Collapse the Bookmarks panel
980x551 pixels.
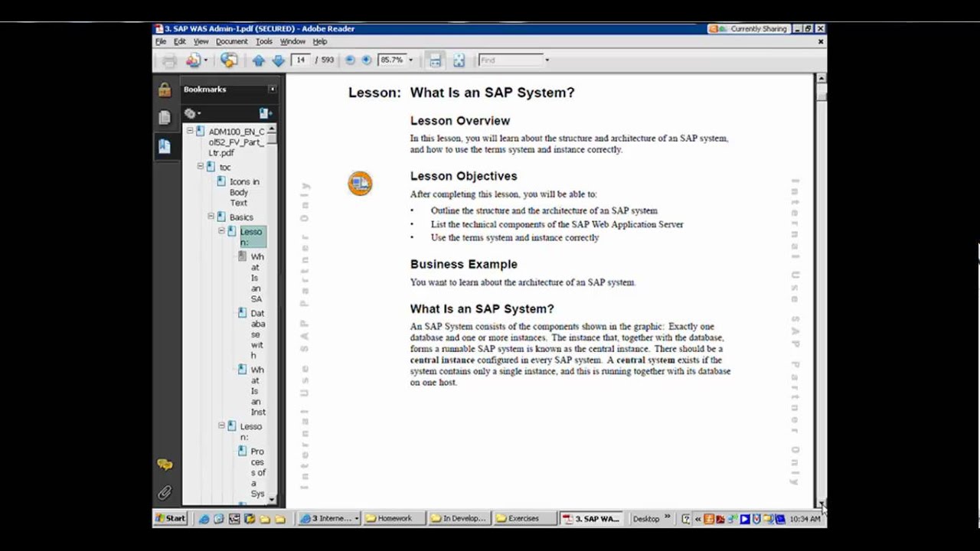coord(272,90)
